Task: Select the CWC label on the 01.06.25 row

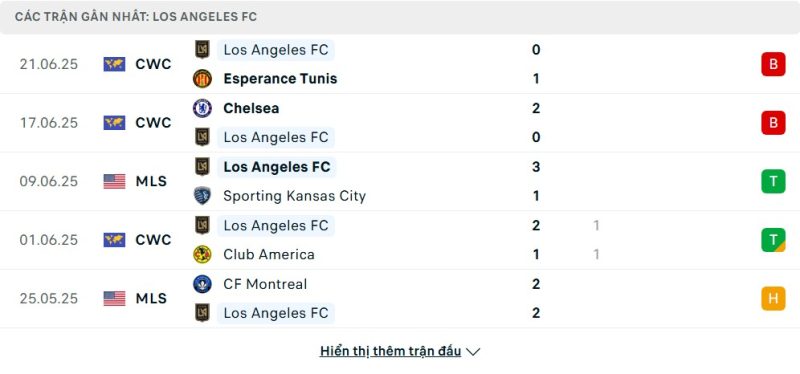Action: (153, 240)
